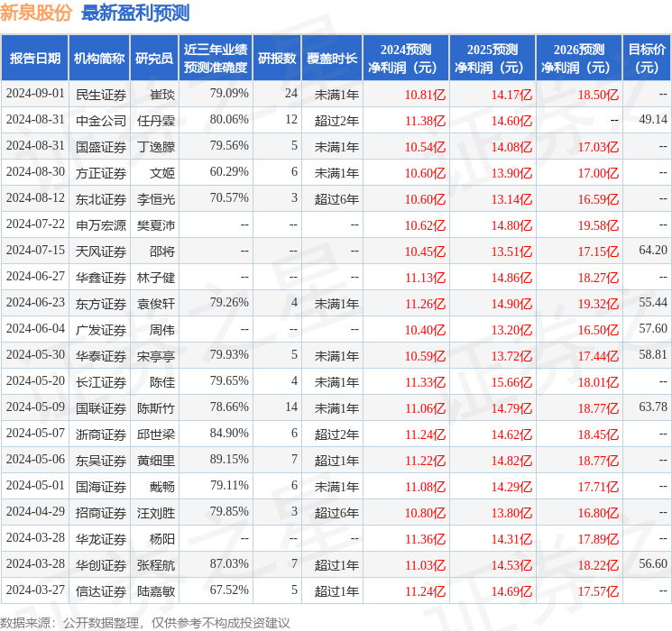The image size is (672, 631).
Task: Click the 华创证券 institution cell
Action: 101,565
